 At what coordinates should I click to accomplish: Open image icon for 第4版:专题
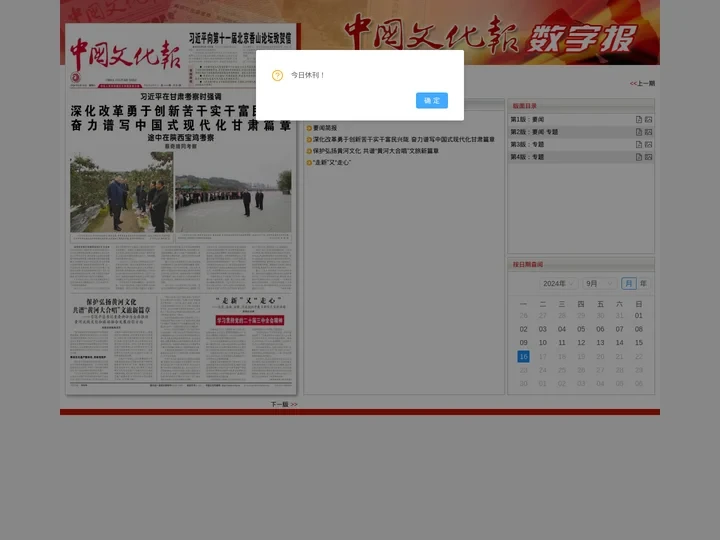[x=648, y=157]
